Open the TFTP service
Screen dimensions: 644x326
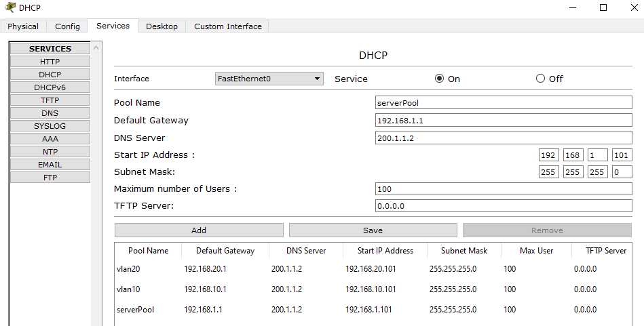pos(50,100)
